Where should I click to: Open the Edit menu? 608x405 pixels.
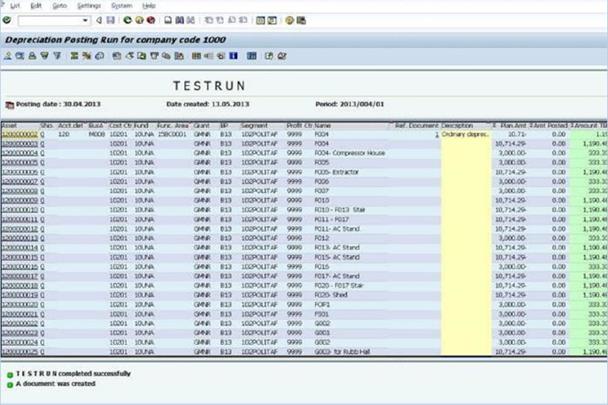[36, 6]
